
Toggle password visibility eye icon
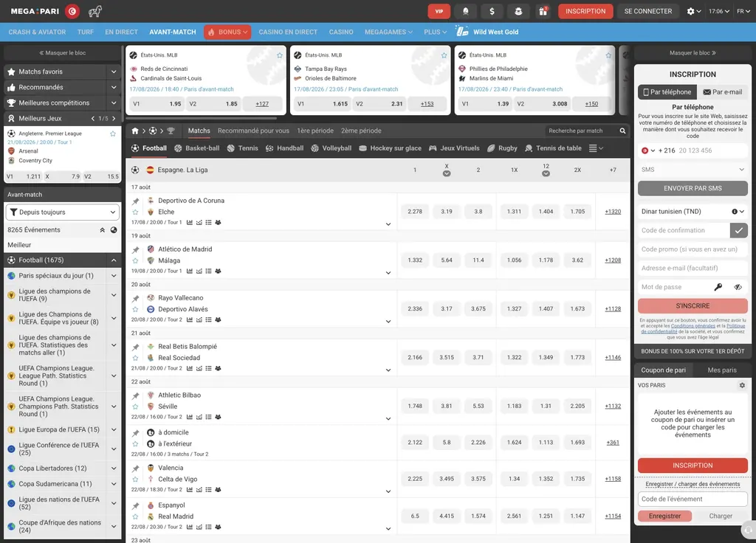click(738, 287)
